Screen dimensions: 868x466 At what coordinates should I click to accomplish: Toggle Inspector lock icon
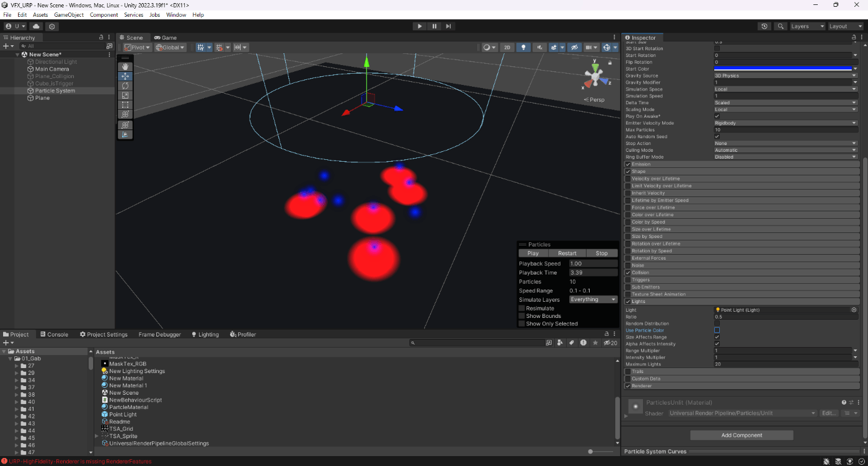click(854, 37)
